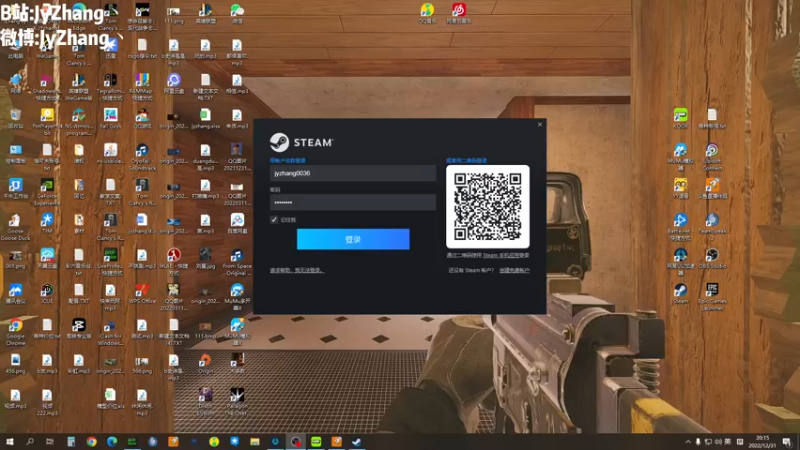Open iCUE desktop shortcut
This screenshot has height=450, width=800.
pos(47,293)
